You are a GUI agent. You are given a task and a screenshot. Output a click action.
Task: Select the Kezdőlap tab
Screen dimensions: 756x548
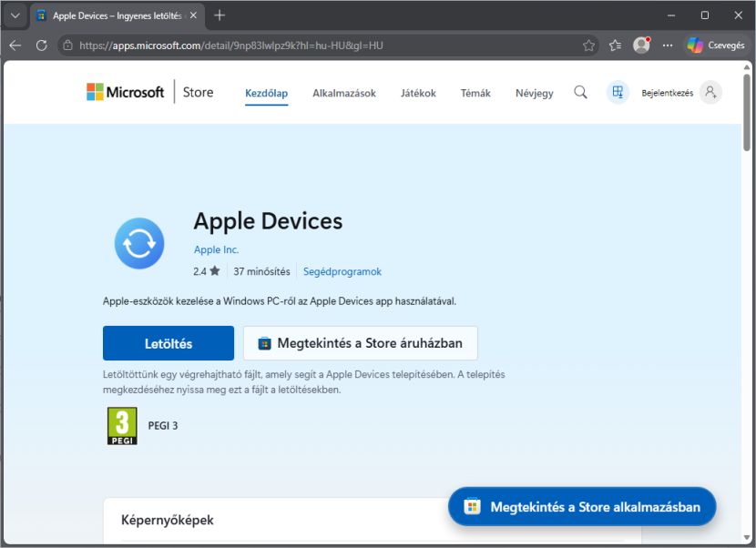tap(266, 93)
